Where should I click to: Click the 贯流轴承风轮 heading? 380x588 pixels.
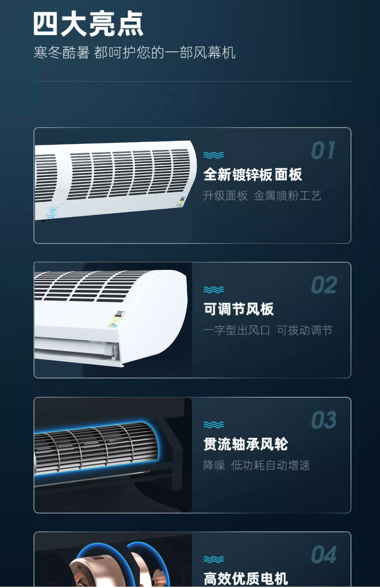[x=246, y=444]
